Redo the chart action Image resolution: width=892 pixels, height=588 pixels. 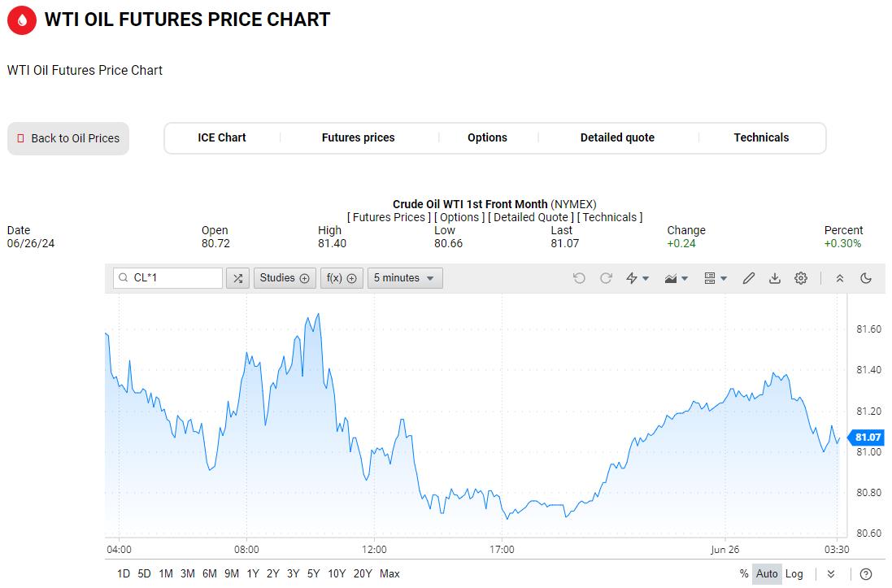(x=606, y=278)
